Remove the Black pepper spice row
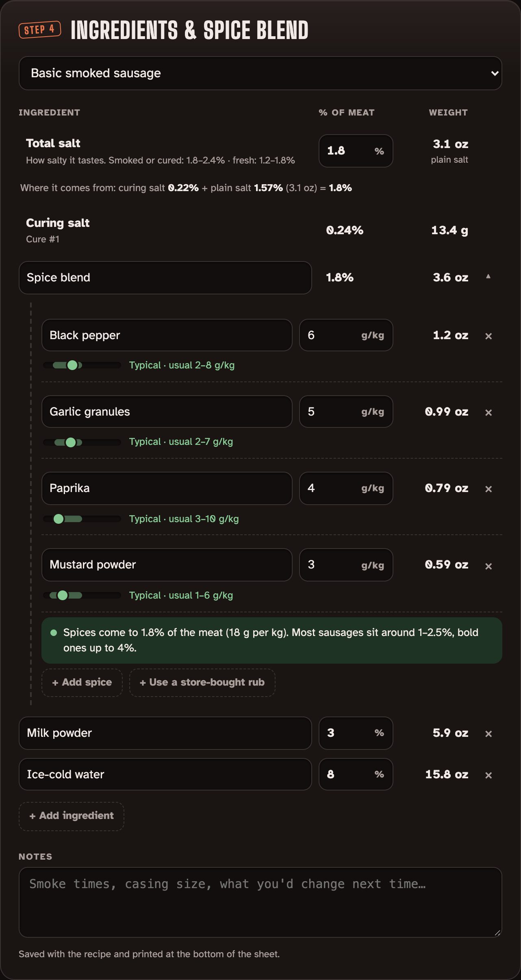521x980 pixels. point(488,336)
